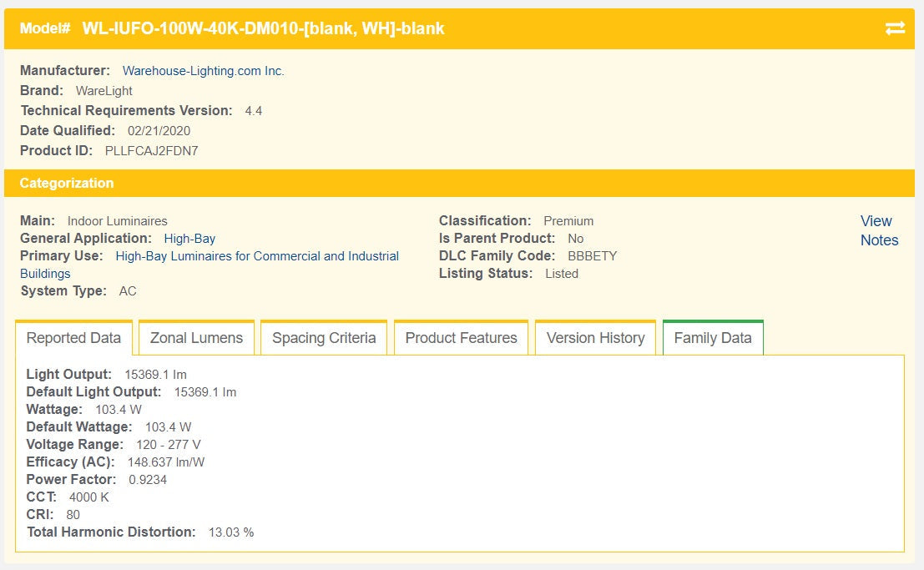Click the Efficacy value 148.637 lm/W
Image resolution: width=924 pixels, height=570 pixels.
click(165, 462)
